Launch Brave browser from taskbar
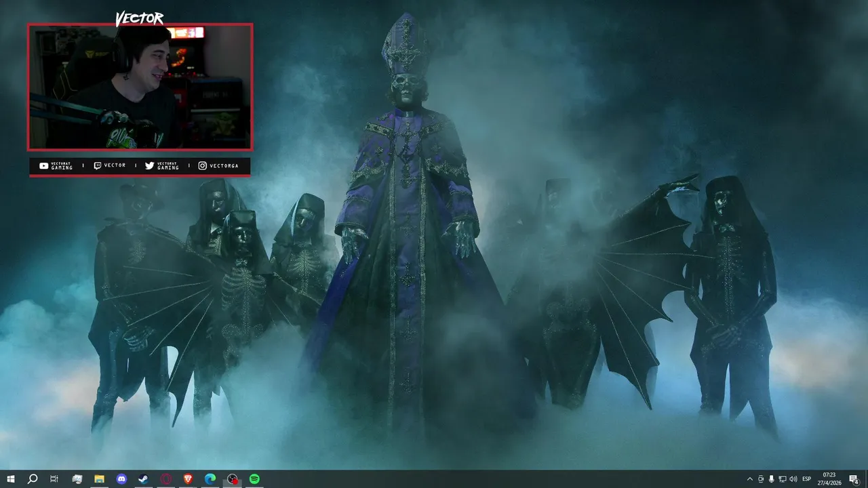 click(188, 479)
